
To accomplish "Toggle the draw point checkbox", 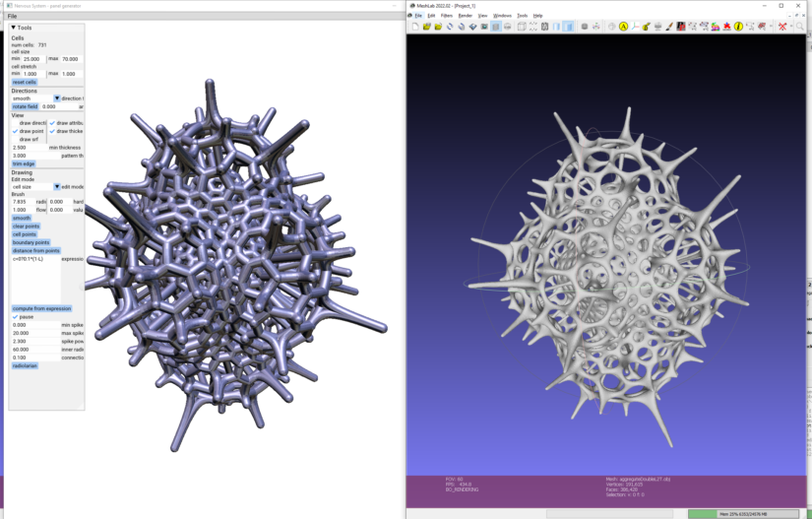I will (16, 131).
